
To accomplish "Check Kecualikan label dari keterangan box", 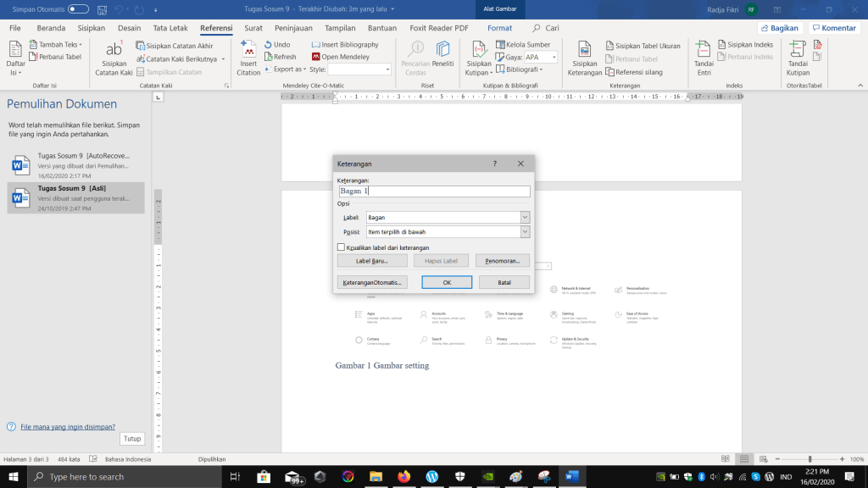I will (341, 247).
